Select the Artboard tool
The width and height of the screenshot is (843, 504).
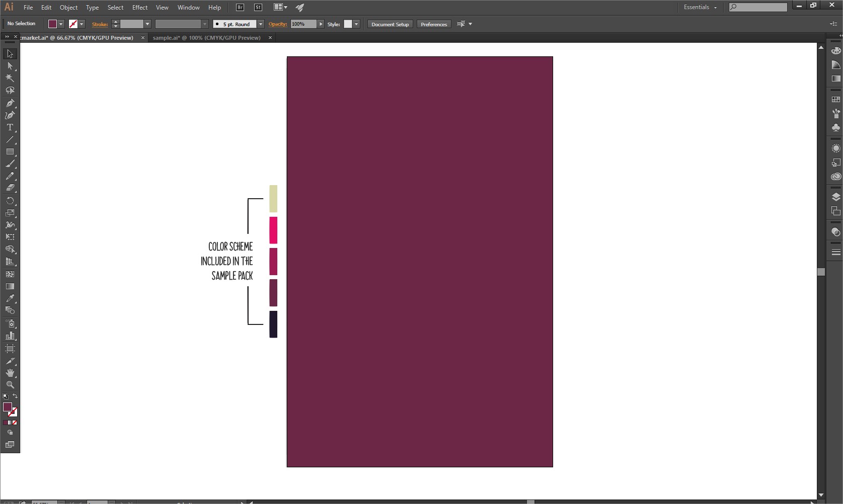tap(10, 348)
